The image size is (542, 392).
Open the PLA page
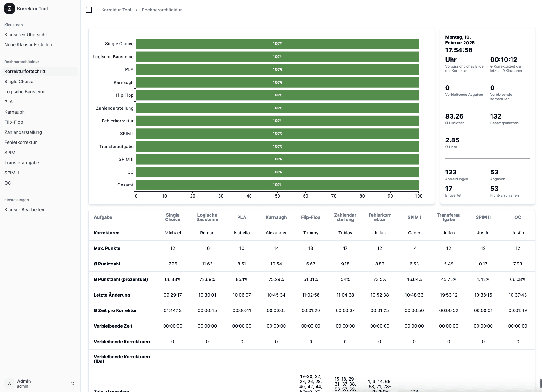point(9,102)
